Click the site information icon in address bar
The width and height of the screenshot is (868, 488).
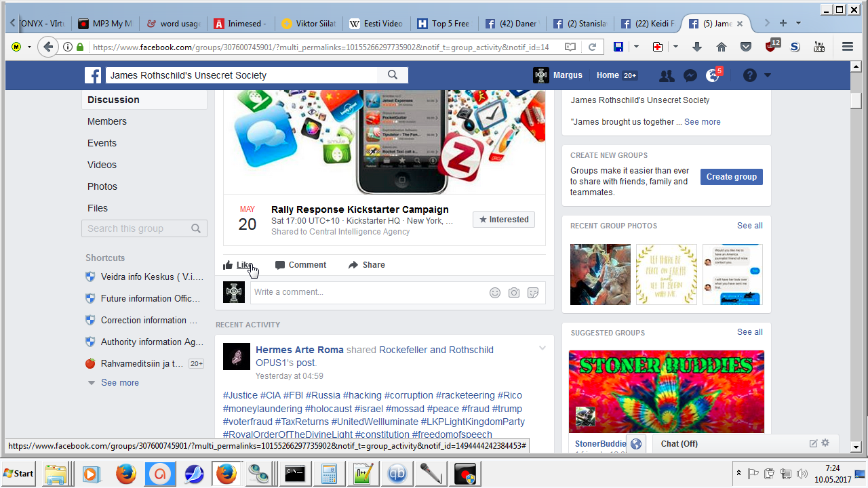tap(68, 47)
